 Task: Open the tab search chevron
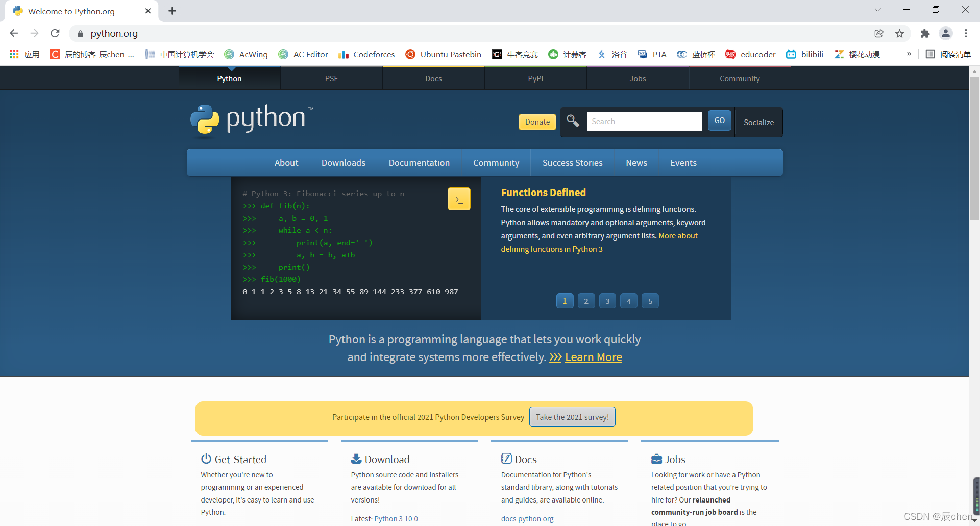pos(877,10)
